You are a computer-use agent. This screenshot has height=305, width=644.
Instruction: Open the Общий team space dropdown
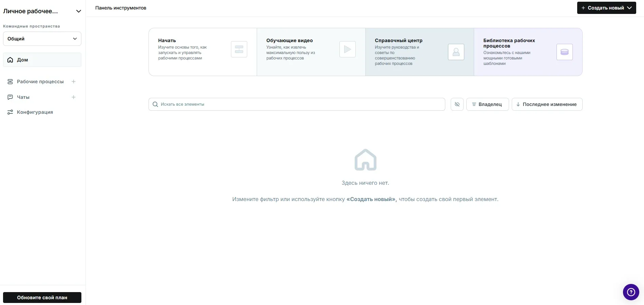tap(42, 39)
